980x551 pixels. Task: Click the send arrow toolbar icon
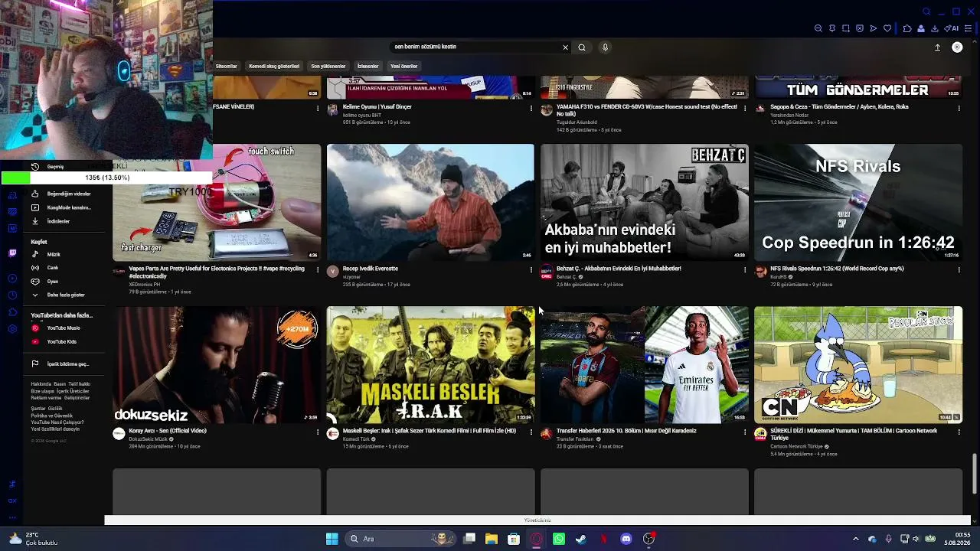coord(874,28)
